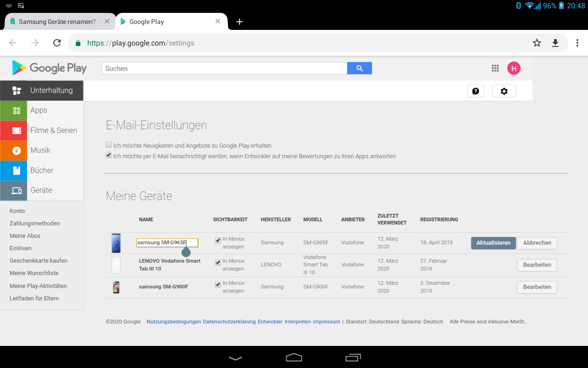Click the device name input field

coord(167,242)
